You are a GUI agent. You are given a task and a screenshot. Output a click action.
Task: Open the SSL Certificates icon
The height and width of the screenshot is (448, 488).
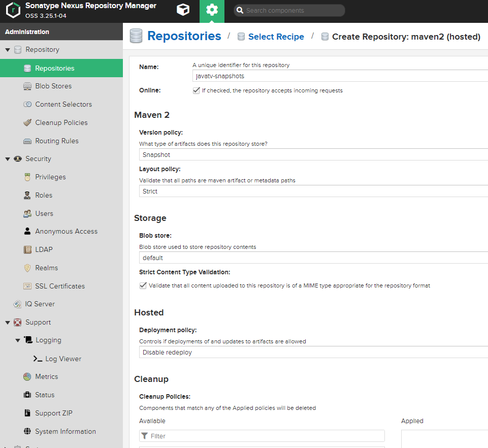[27, 286]
